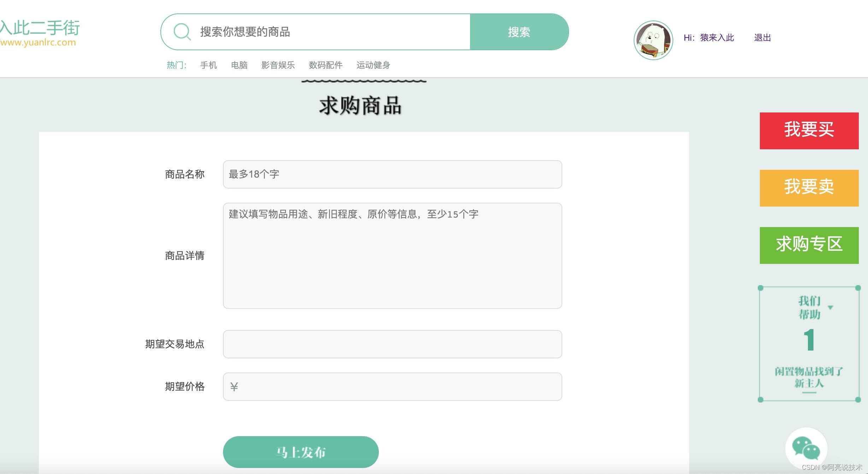The height and width of the screenshot is (474, 868).
Task: Open the 数码配件 hot category
Action: [x=325, y=65]
